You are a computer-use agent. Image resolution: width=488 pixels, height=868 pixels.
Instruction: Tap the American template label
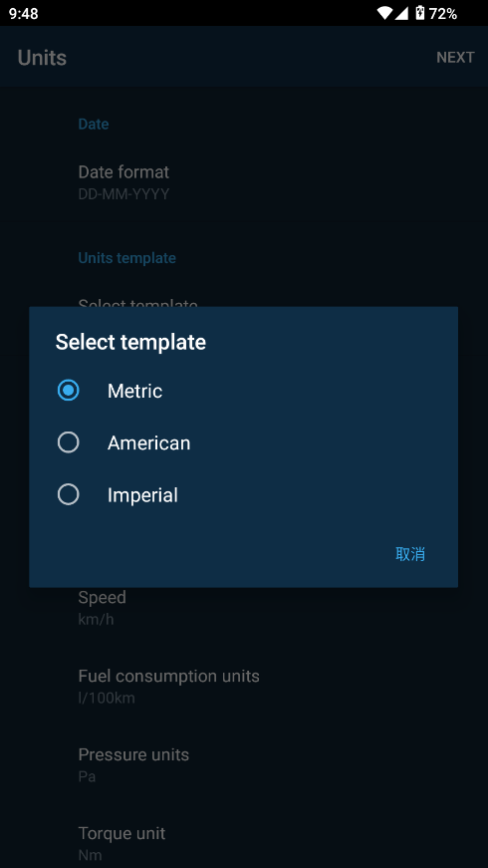(x=148, y=442)
